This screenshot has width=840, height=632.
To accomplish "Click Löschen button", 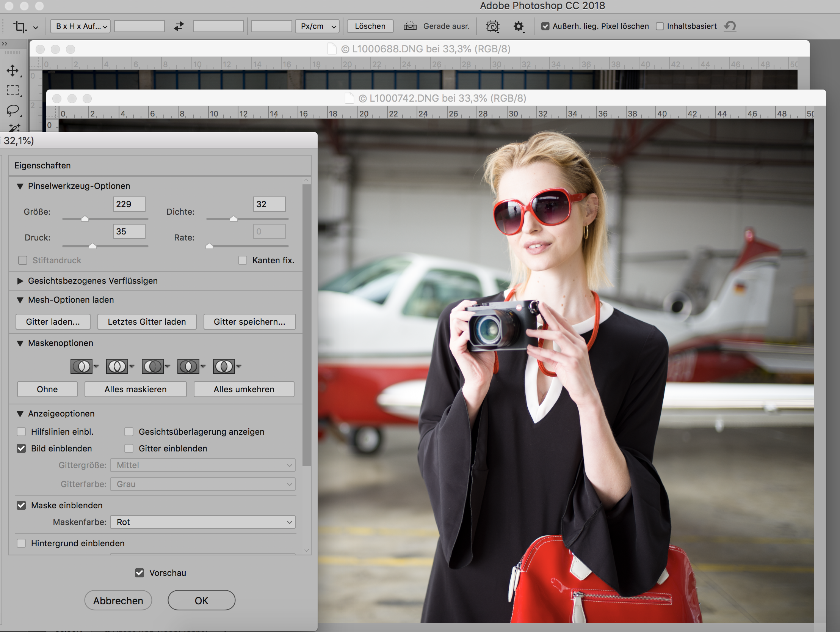I will pyautogui.click(x=370, y=26).
